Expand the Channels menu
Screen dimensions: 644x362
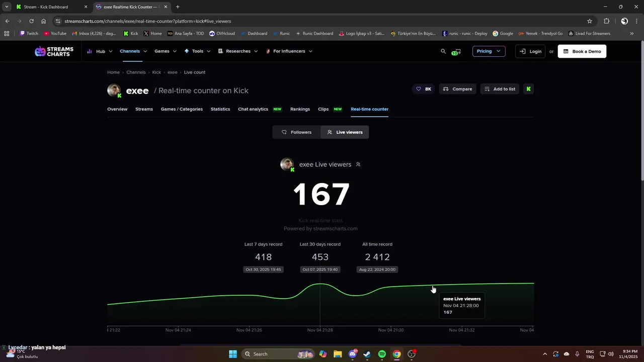click(133, 51)
